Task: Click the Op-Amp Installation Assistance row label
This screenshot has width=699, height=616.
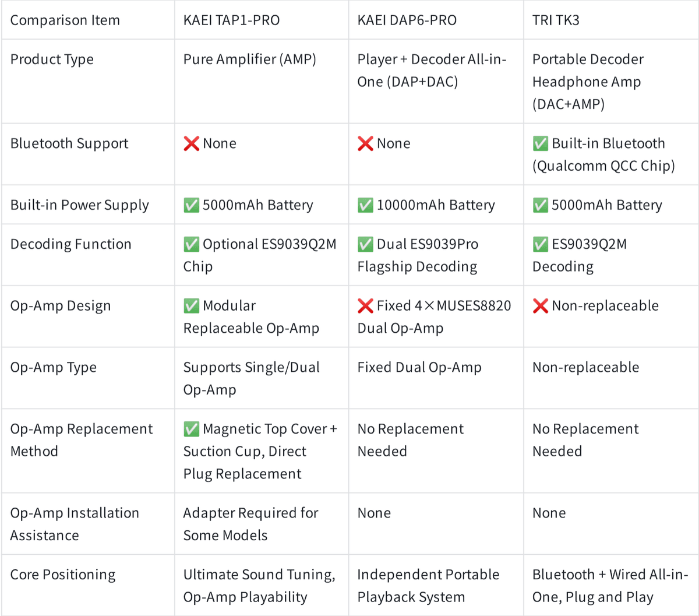Action: tap(75, 524)
